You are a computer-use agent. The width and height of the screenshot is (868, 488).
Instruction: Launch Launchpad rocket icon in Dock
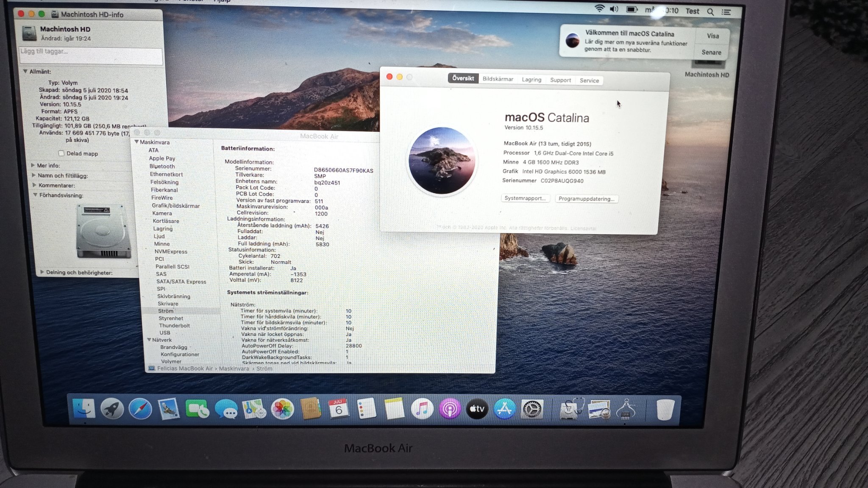tap(112, 409)
